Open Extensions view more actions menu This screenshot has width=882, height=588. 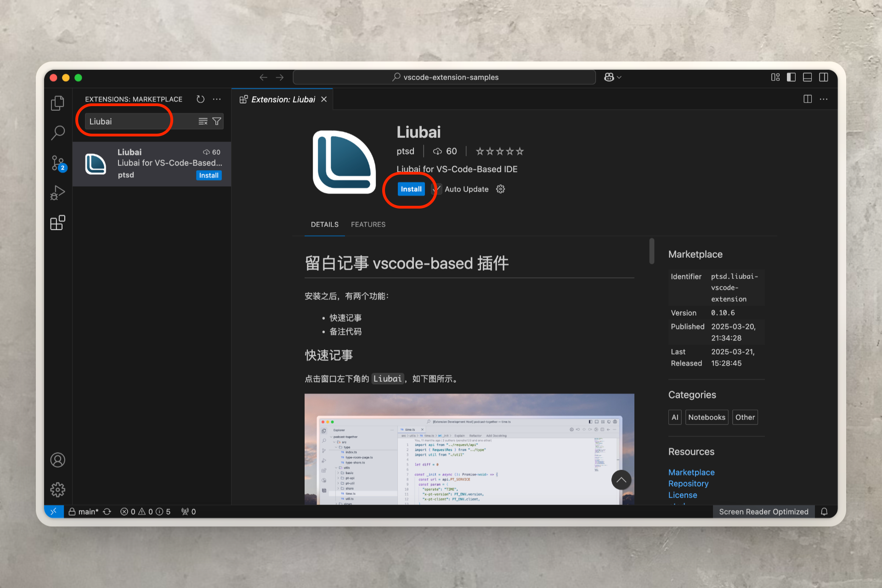point(217,99)
